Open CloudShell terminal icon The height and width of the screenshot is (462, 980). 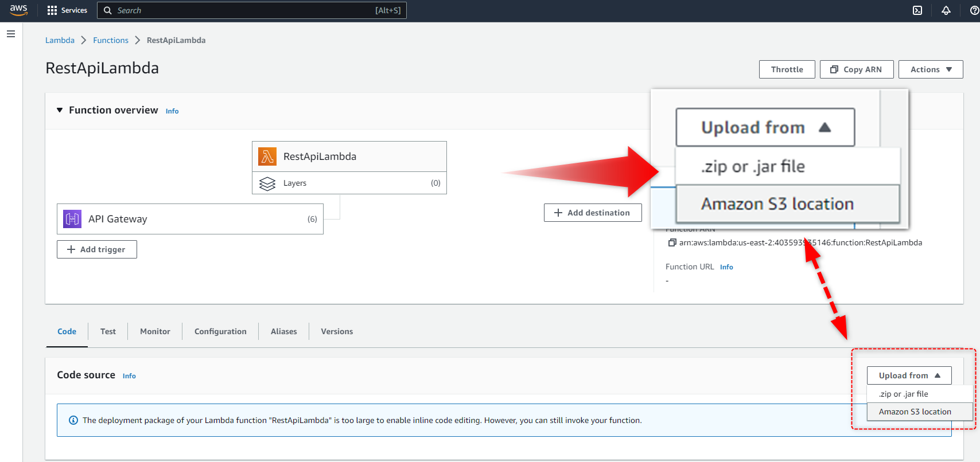pos(917,10)
